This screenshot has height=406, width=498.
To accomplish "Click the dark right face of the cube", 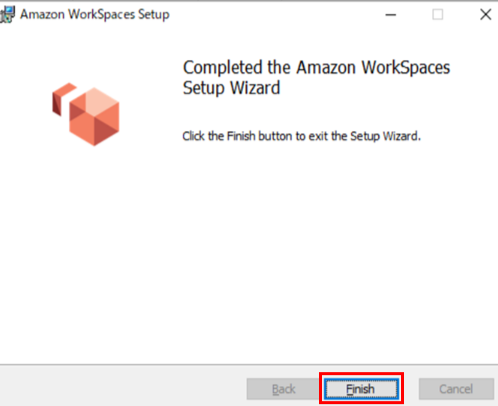I will coord(107,129).
